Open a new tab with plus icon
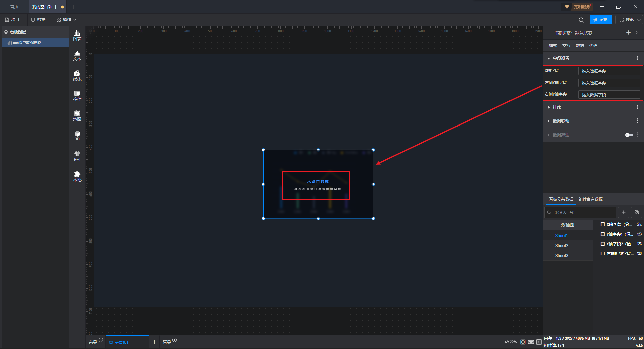644x349 pixels. (x=73, y=7)
